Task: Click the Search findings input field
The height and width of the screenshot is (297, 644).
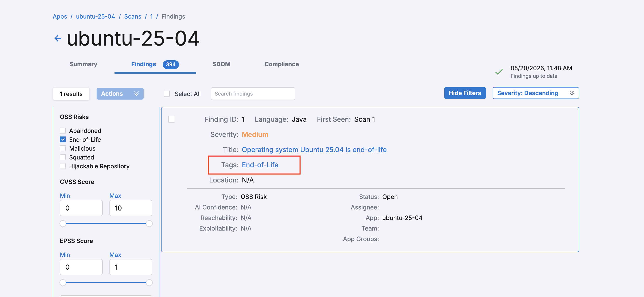Action: point(253,94)
